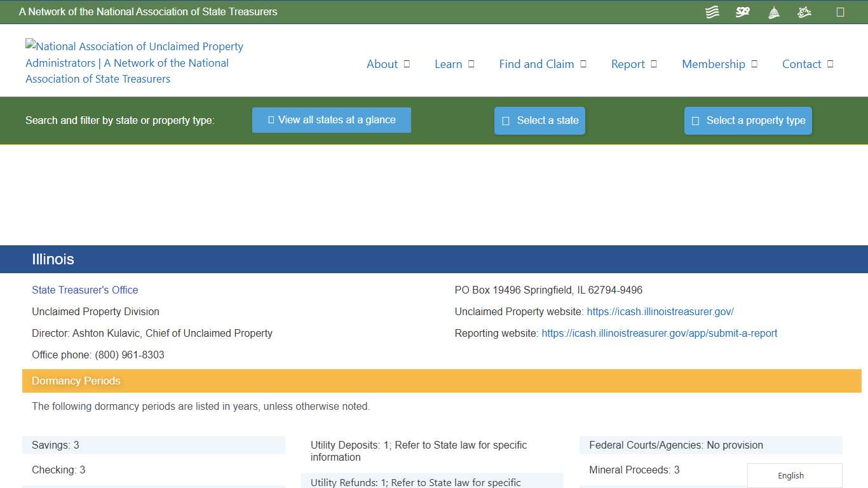Select the people community network icon
Image resolution: width=868 pixels, height=488 pixels.
tap(804, 11)
